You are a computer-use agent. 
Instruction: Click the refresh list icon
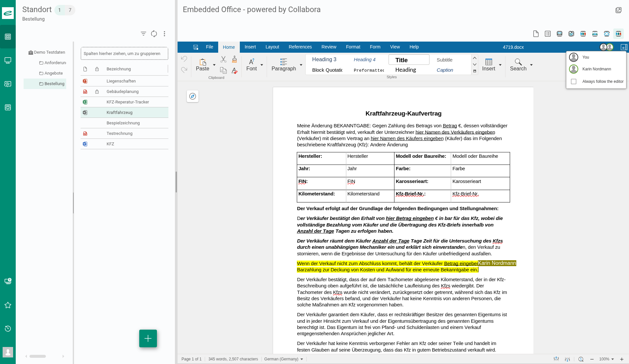click(x=154, y=34)
